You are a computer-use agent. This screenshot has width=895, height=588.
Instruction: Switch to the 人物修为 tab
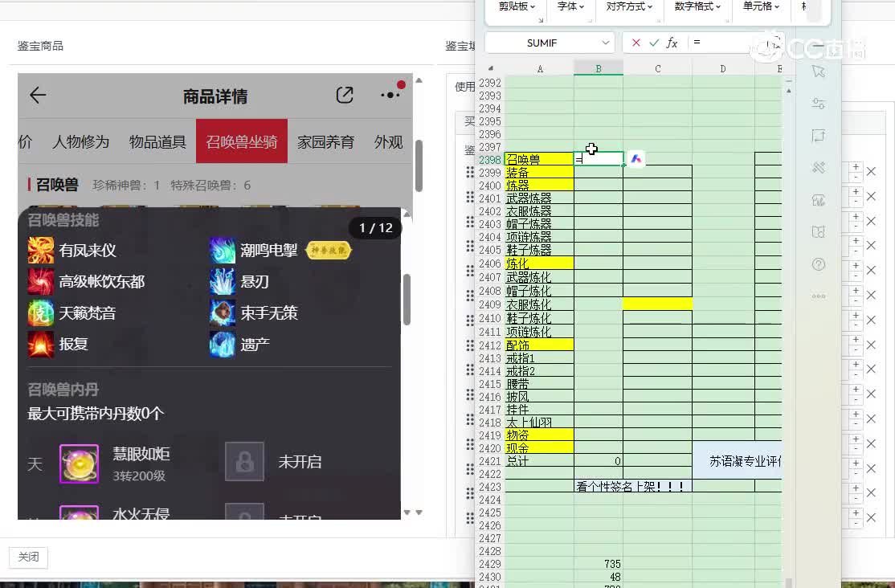pos(80,142)
